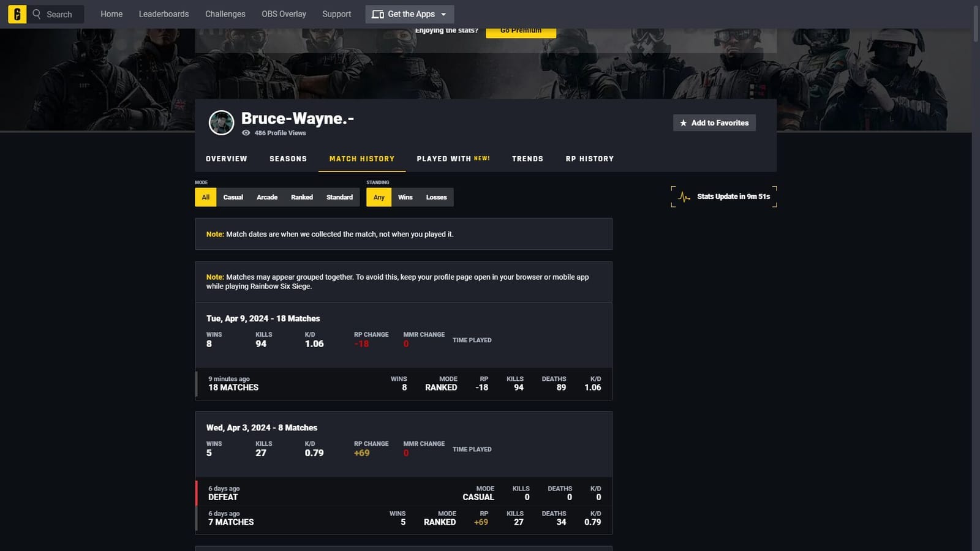Show only Wins in standing filter

pyautogui.click(x=405, y=197)
